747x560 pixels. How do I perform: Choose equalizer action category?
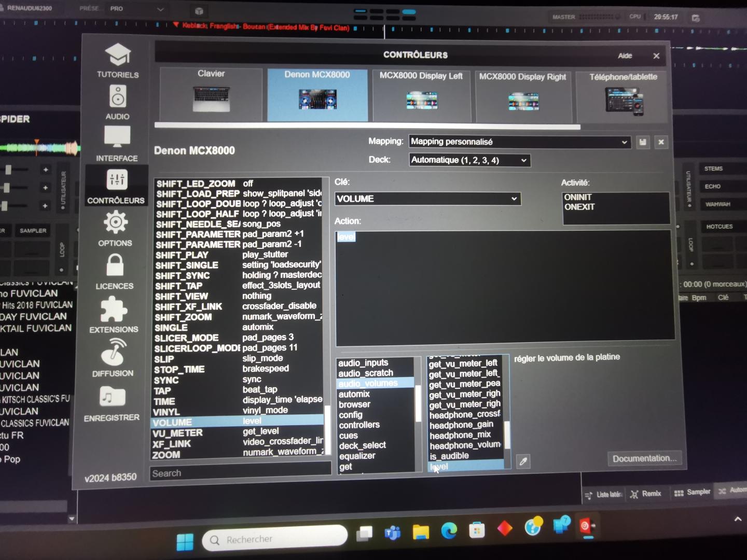pos(376,456)
